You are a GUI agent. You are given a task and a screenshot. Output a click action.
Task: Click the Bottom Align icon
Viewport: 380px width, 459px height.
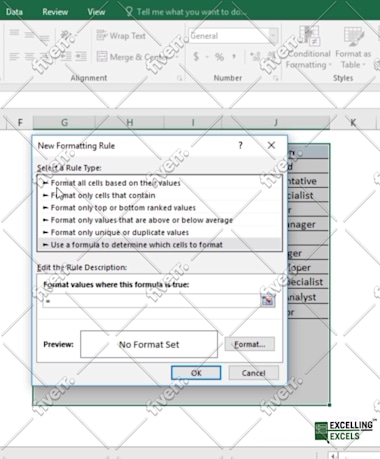pos(44,37)
